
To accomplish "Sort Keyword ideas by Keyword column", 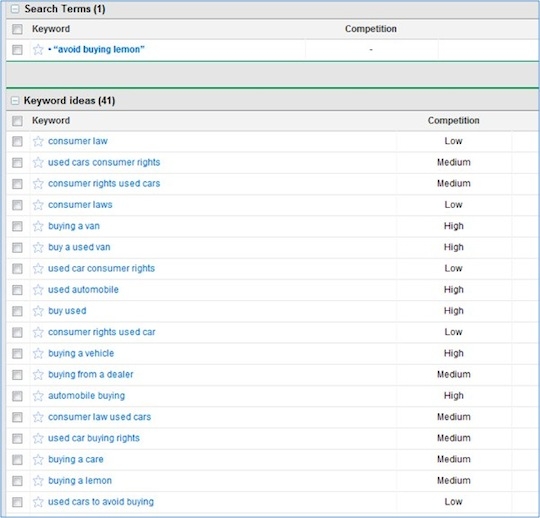I will pos(51,121).
